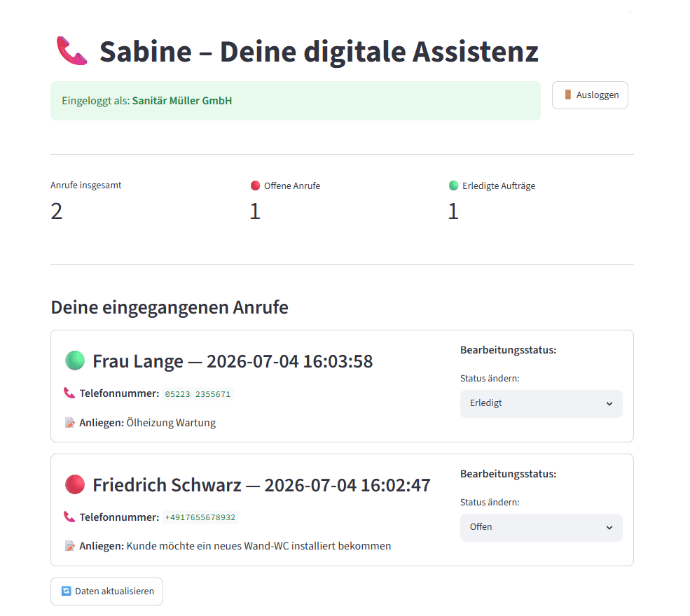Click the Sanitär Müller GmbH login name

click(x=182, y=101)
